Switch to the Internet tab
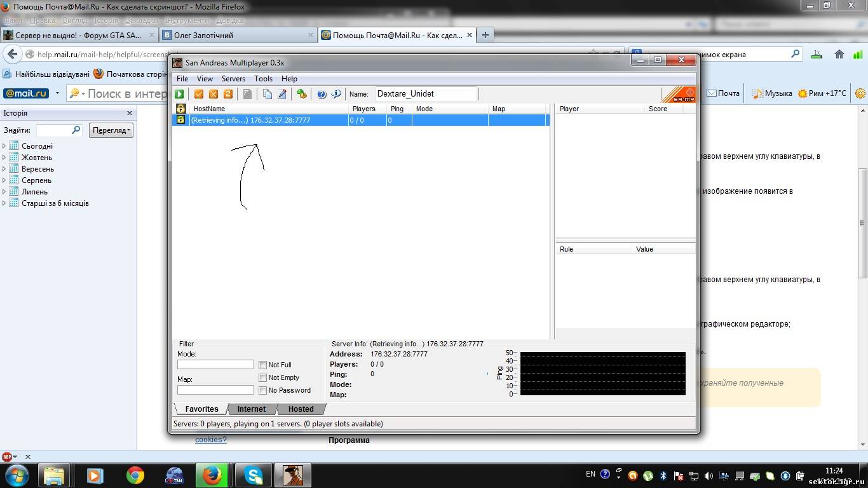The width and height of the screenshot is (868, 488). coord(252,409)
